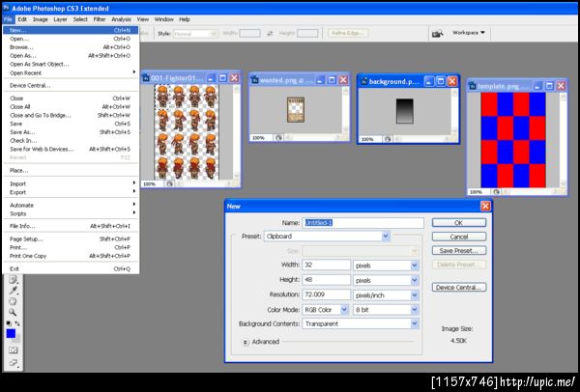This screenshot has width=580, height=392.
Task: Click status icon in wanted.png window footer
Action: point(278,138)
